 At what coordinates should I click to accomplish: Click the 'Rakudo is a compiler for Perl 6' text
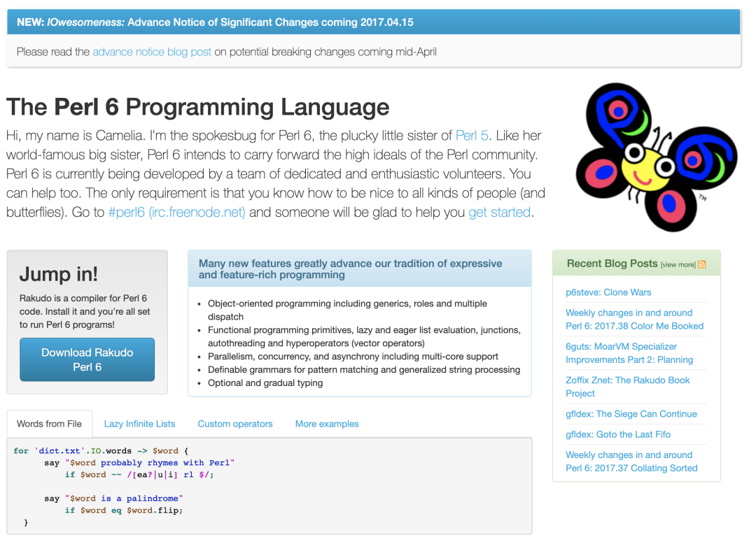pyautogui.click(x=85, y=311)
